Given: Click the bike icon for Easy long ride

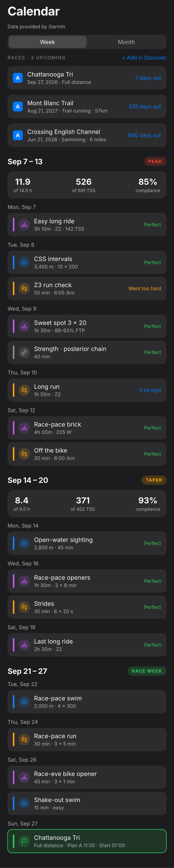Looking at the screenshot, I should point(24,225).
